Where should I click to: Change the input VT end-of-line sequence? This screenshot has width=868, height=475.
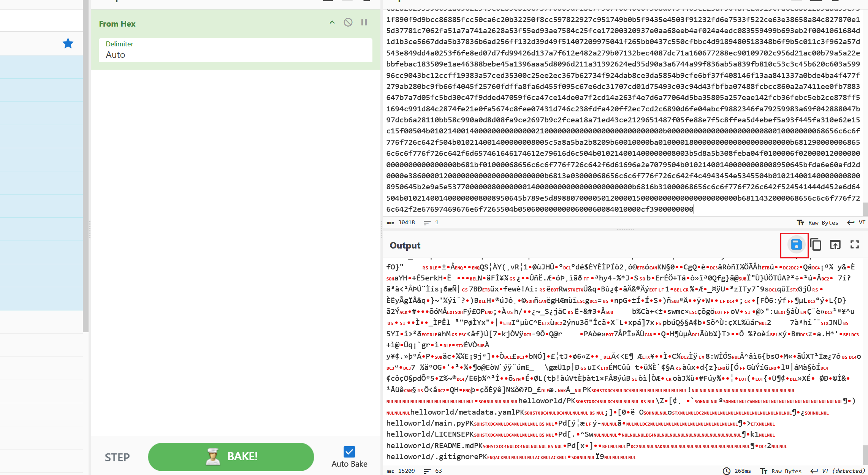tap(856, 223)
